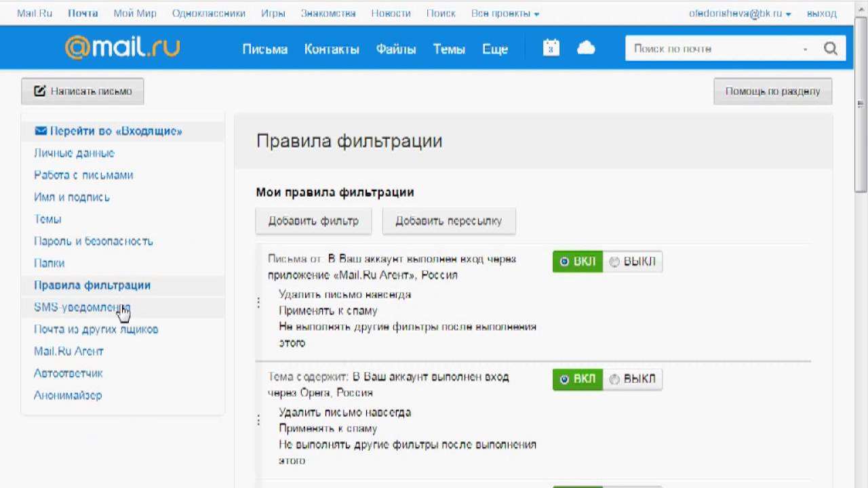Click Игры in top bar
This screenshot has height=488, width=868.
273,14
